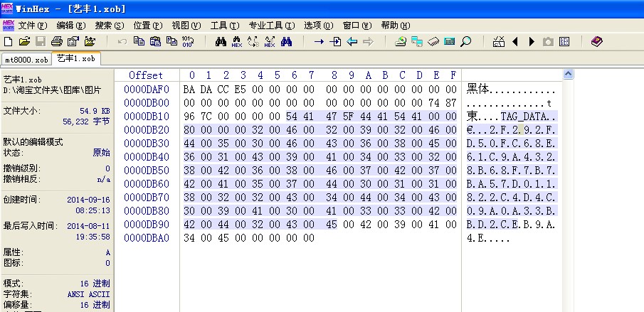Click the Offset column header
Viewport: 644px width, 312px height.
point(146,75)
